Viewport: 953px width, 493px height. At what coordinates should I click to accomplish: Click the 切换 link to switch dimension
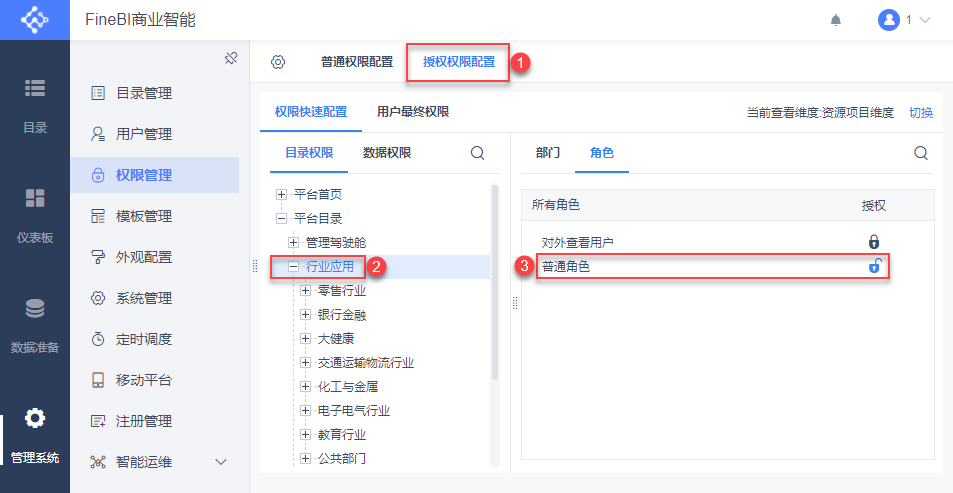tap(921, 112)
